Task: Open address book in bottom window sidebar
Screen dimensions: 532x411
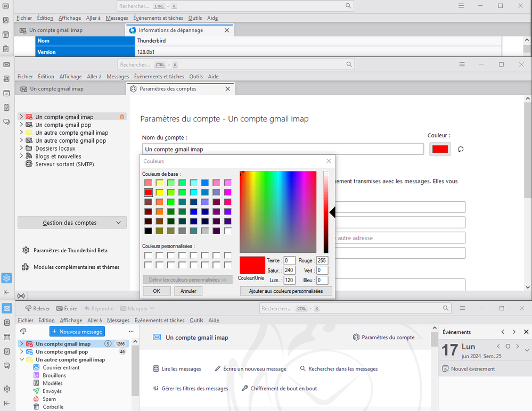Action: coord(6,323)
